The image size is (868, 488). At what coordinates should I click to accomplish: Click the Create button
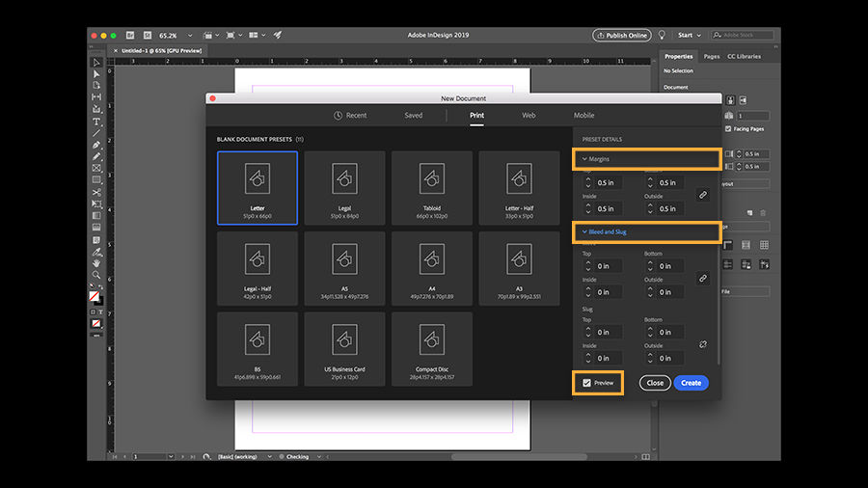[x=691, y=383]
